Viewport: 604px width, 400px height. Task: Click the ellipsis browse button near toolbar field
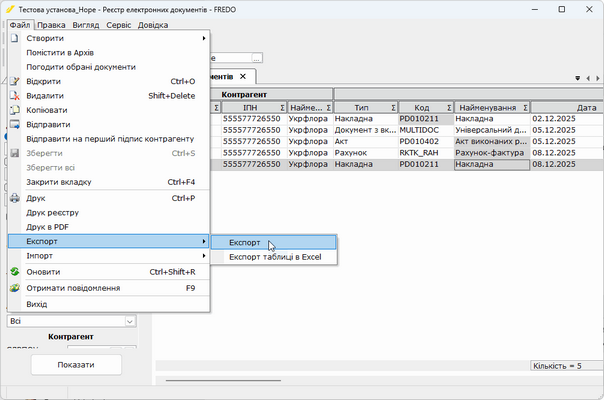pos(257,58)
